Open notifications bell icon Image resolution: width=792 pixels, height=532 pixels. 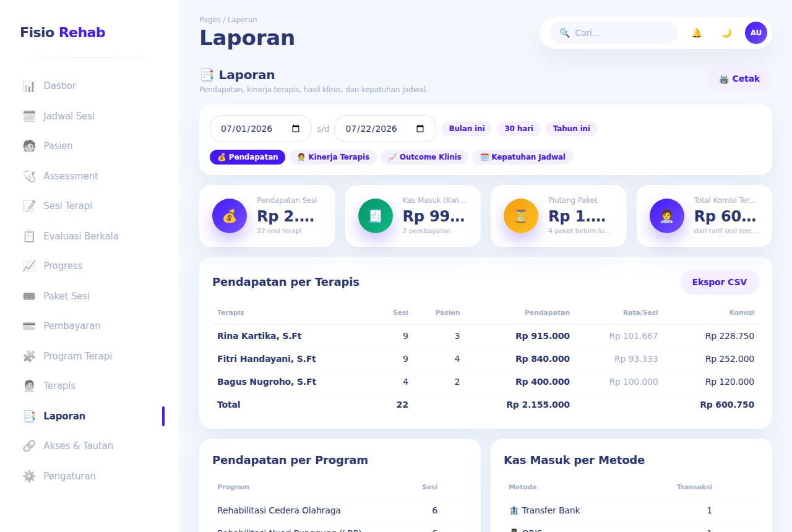pyautogui.click(x=697, y=33)
